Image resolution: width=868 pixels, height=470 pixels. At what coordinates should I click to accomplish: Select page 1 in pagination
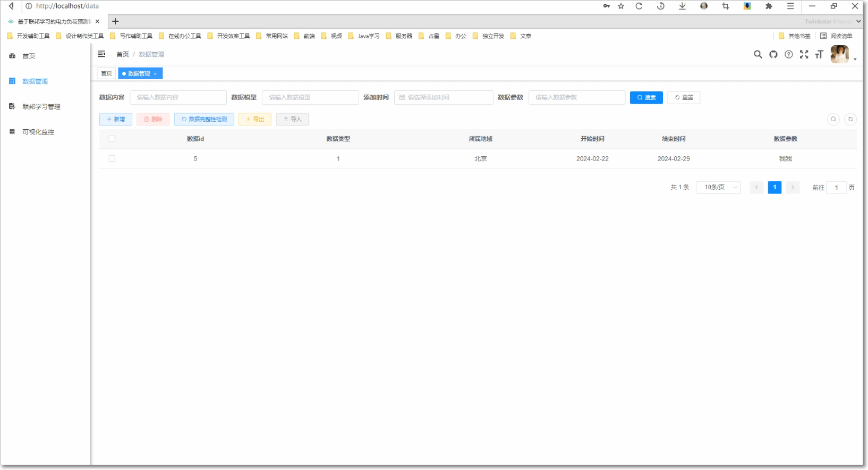click(775, 187)
